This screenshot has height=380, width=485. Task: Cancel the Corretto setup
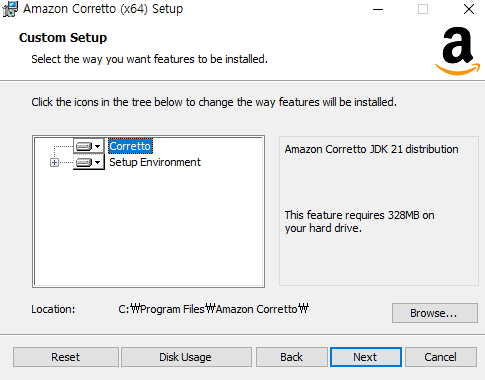point(441,357)
